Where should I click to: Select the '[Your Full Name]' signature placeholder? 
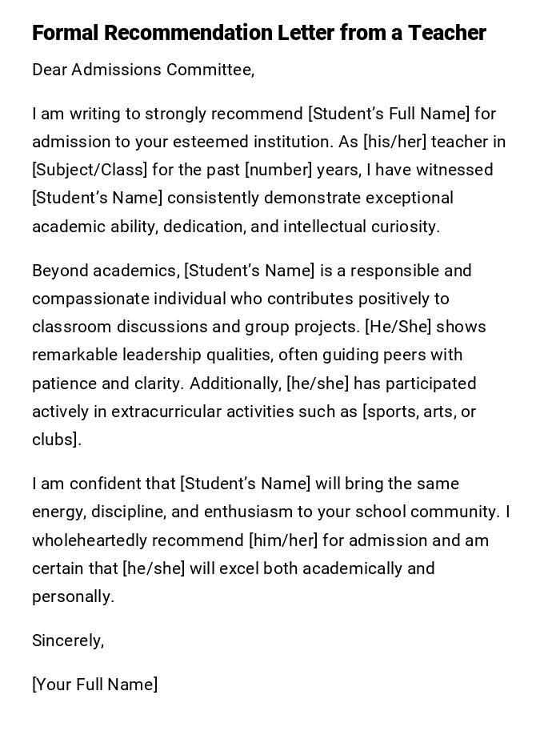[x=94, y=685]
